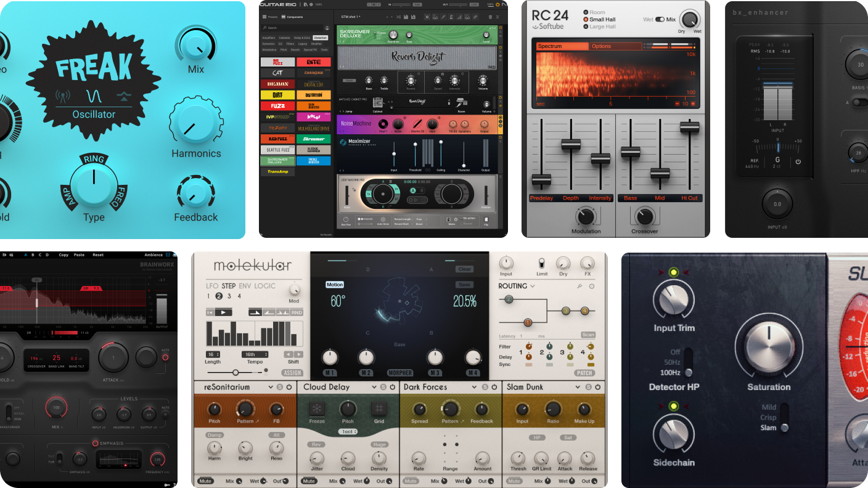Flip the Detector HP switch

click(688, 362)
